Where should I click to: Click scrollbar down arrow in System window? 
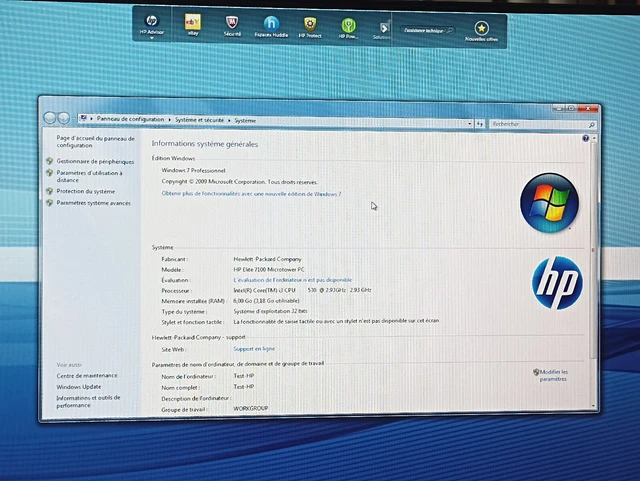point(593,406)
